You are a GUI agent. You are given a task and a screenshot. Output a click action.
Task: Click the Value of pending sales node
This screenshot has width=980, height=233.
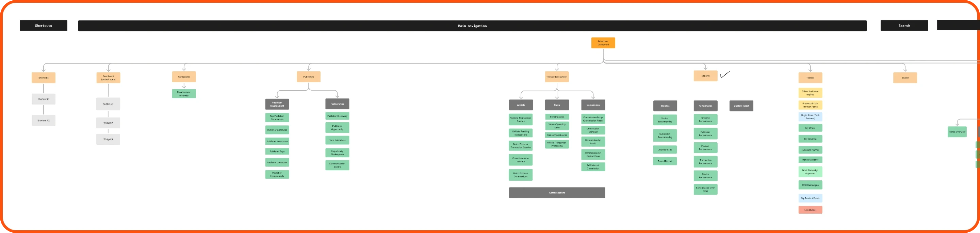click(557, 126)
